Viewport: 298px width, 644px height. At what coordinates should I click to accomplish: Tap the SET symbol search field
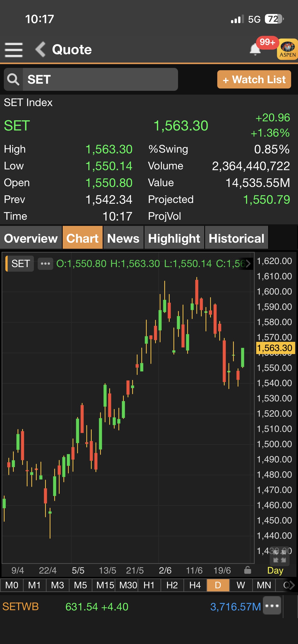(x=100, y=79)
